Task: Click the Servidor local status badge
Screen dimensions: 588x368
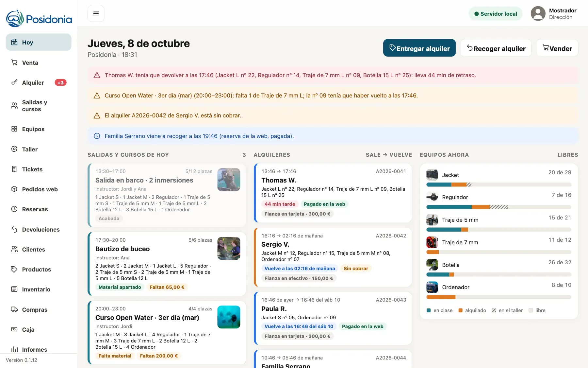Action: tap(496, 14)
